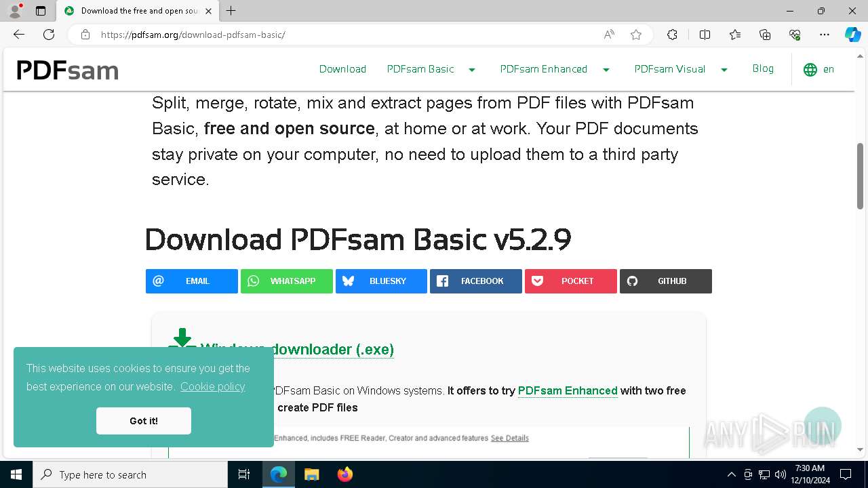Click the globe language icon
This screenshot has width=868, height=488.
click(x=810, y=70)
